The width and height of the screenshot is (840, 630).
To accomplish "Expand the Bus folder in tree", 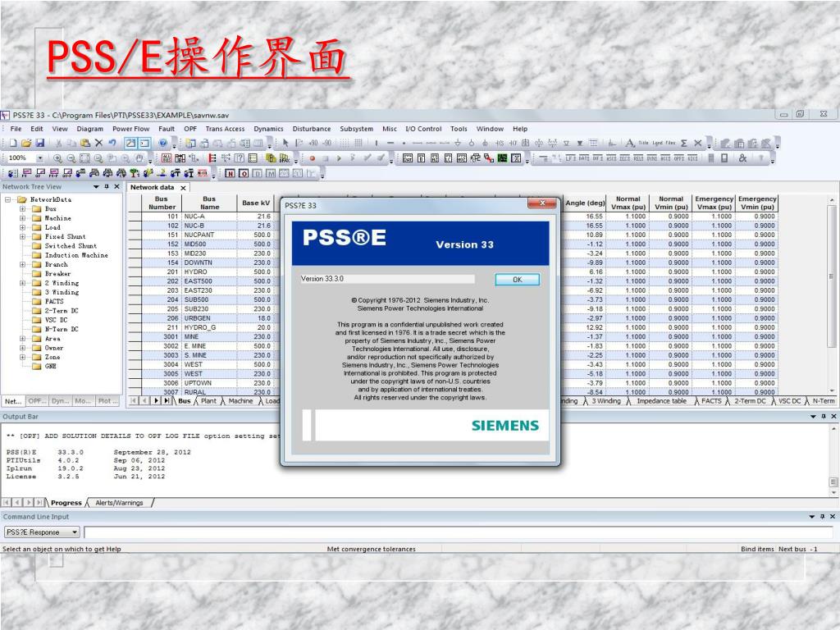I will 22,209.
